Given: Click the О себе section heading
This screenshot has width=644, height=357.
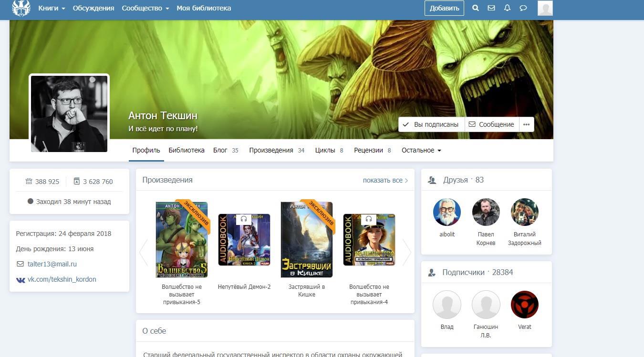Looking at the screenshot, I should click(x=154, y=331).
